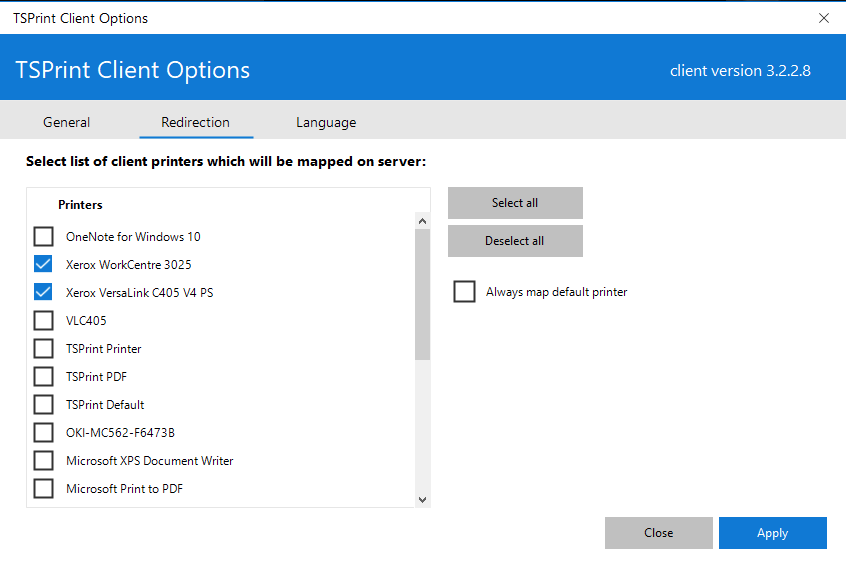Open the General tab
This screenshot has height=566, width=846.
[66, 122]
